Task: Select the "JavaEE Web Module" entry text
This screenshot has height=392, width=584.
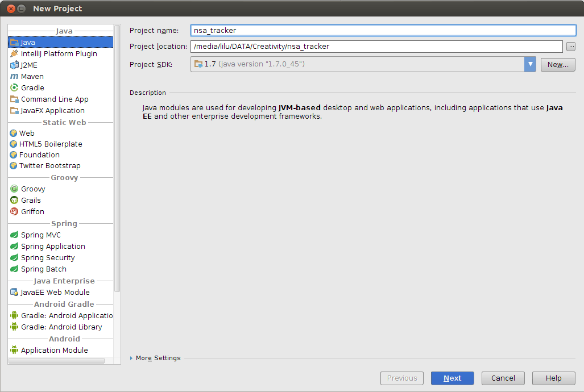Action: (55, 292)
